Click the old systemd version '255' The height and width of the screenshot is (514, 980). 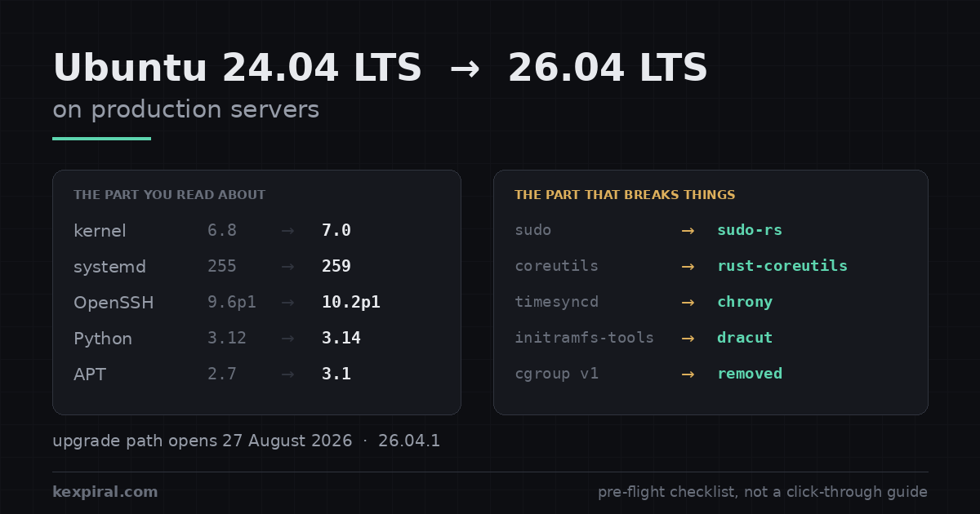point(222,267)
